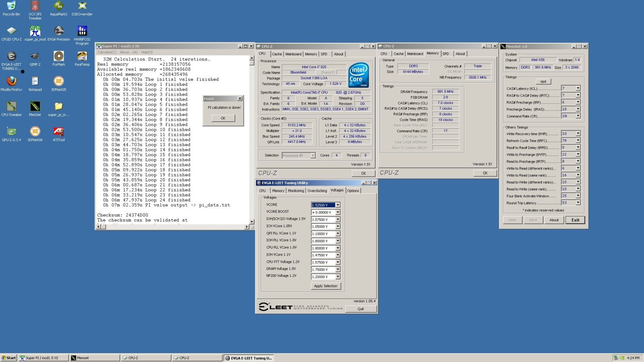Open the CPU-Tweaker desktop icon

point(11,107)
